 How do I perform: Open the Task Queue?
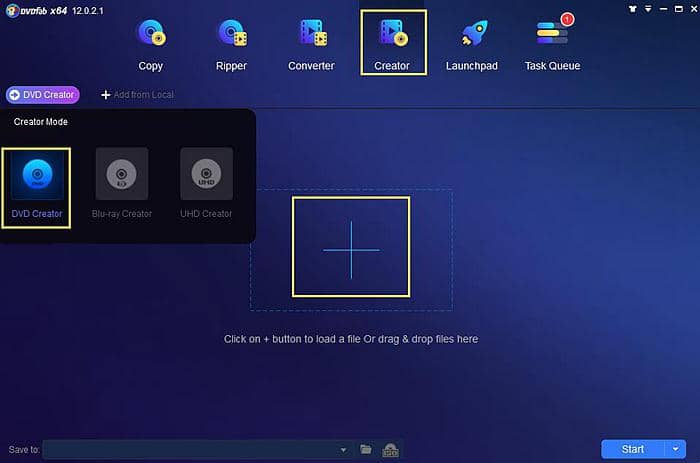[x=552, y=45]
